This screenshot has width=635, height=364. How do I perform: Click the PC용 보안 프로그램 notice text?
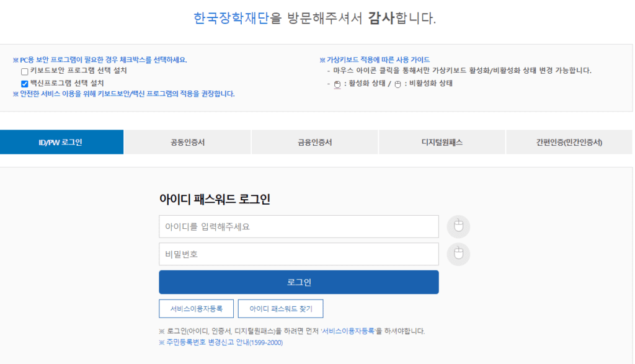pos(100,60)
